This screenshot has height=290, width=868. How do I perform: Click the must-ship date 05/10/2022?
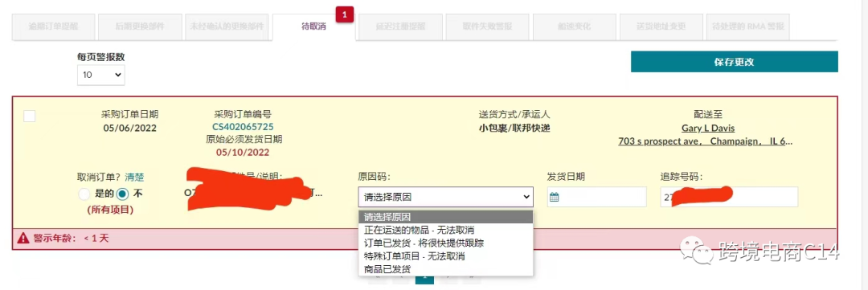pos(243,152)
